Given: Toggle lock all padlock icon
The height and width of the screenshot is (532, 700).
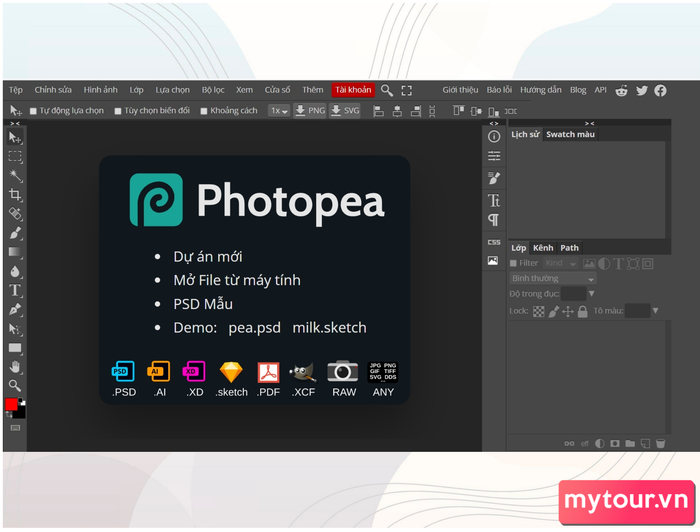Looking at the screenshot, I should [x=582, y=311].
